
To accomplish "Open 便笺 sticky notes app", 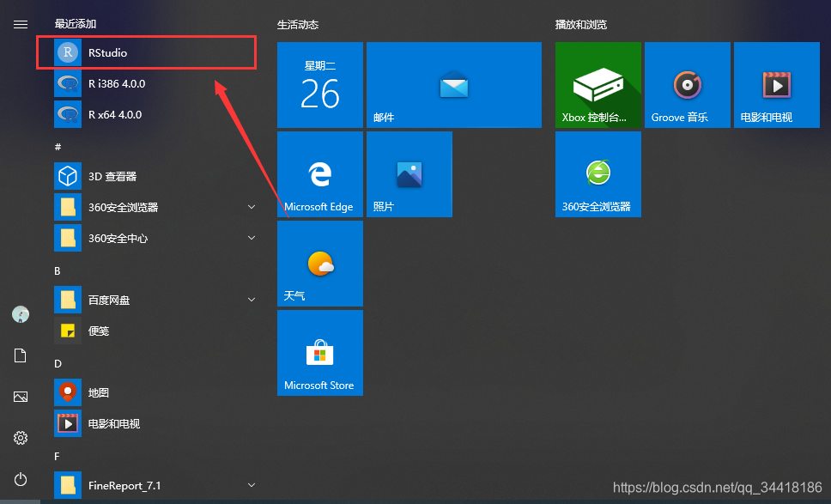I will click(x=154, y=331).
